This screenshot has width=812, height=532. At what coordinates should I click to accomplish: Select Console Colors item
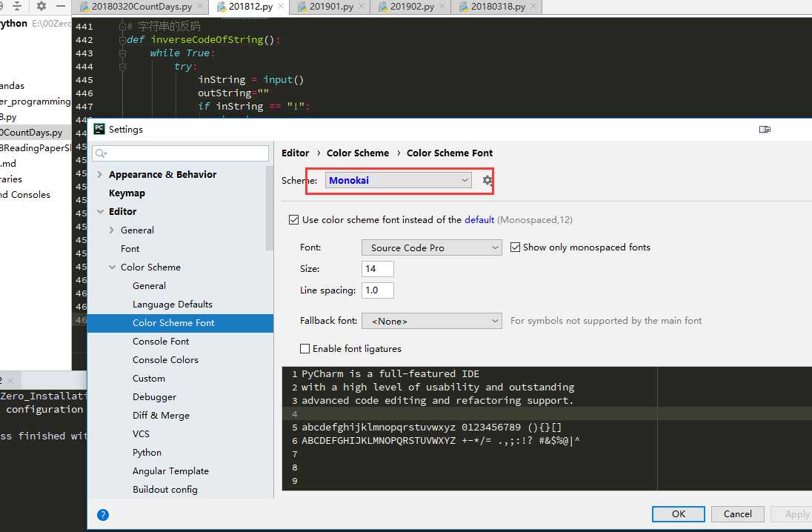(165, 360)
